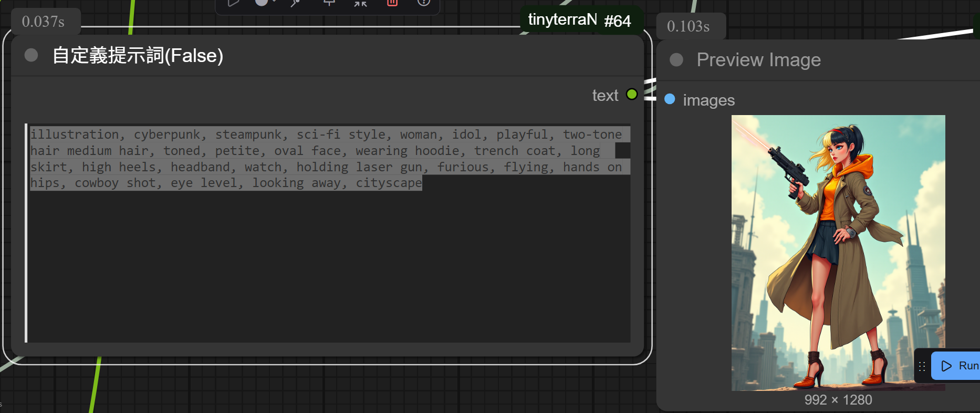Image resolution: width=980 pixels, height=413 pixels.
Task: Click the tinyterraN #64 node badge
Action: click(x=579, y=20)
